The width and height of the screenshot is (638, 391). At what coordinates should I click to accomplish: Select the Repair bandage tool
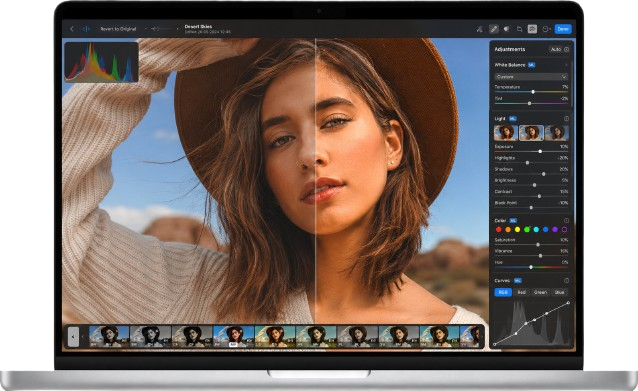click(x=493, y=29)
